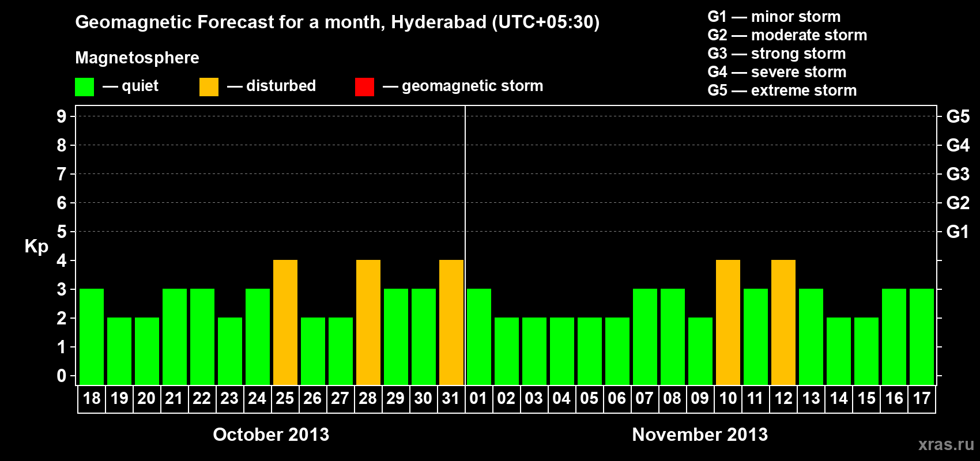Screen dimensions: 980x461
Task: Click the G1 storm level label
Action: click(958, 232)
